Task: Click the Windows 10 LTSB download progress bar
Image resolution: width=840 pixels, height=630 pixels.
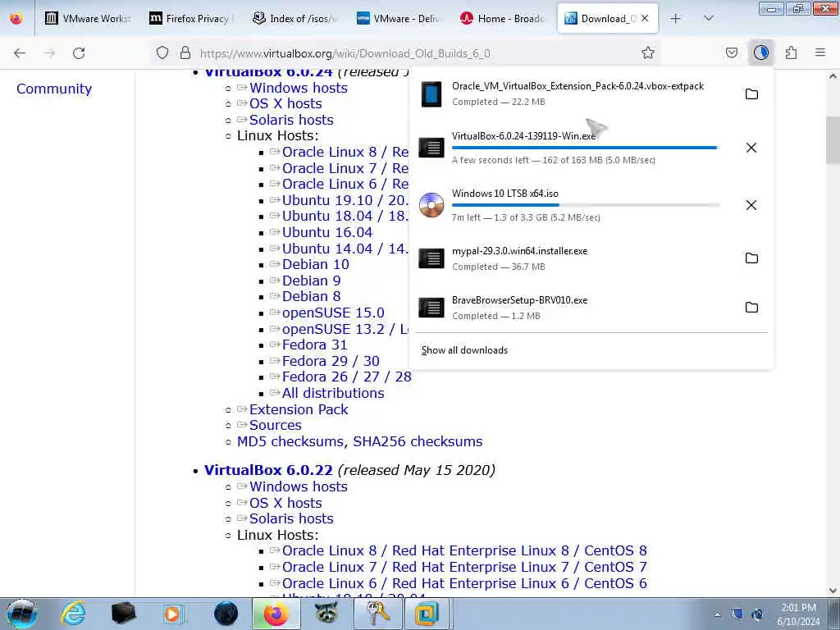Action: point(585,204)
